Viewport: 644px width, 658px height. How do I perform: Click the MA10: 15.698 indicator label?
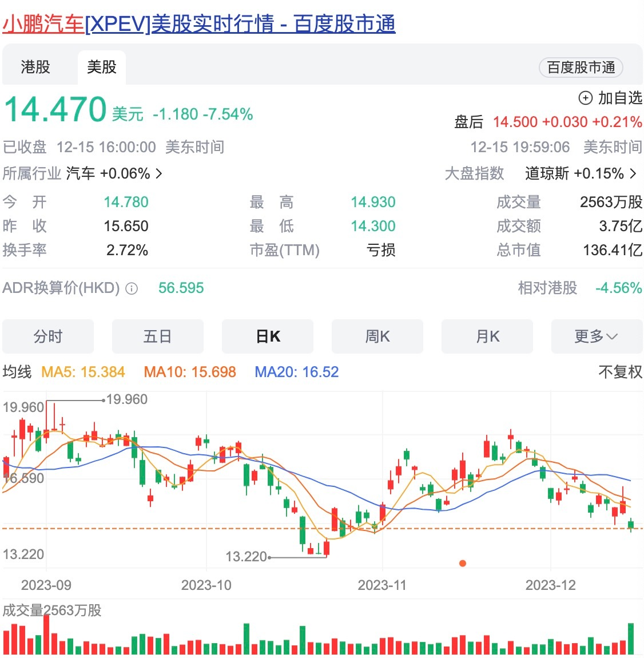190,372
